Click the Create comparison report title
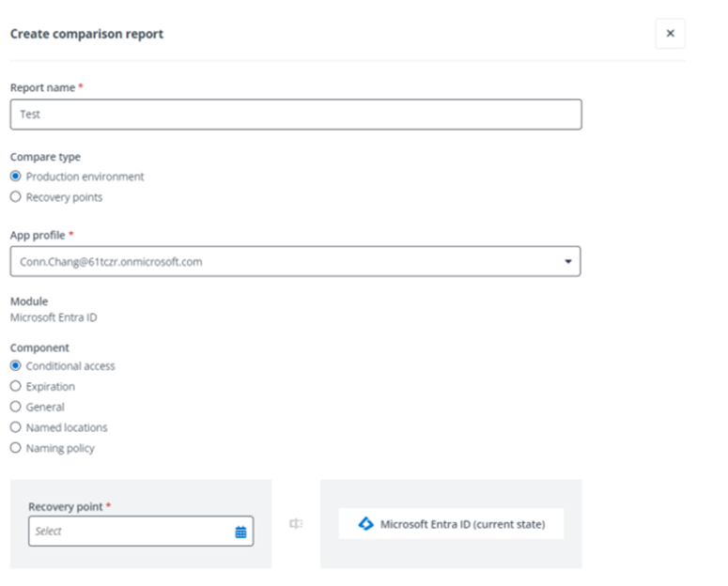This screenshot has width=728, height=586. click(x=86, y=34)
